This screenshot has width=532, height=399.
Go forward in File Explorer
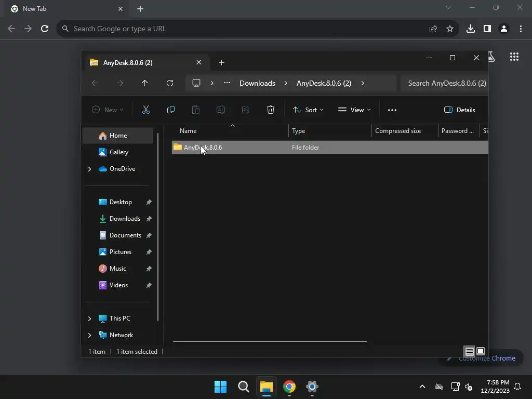(120, 83)
